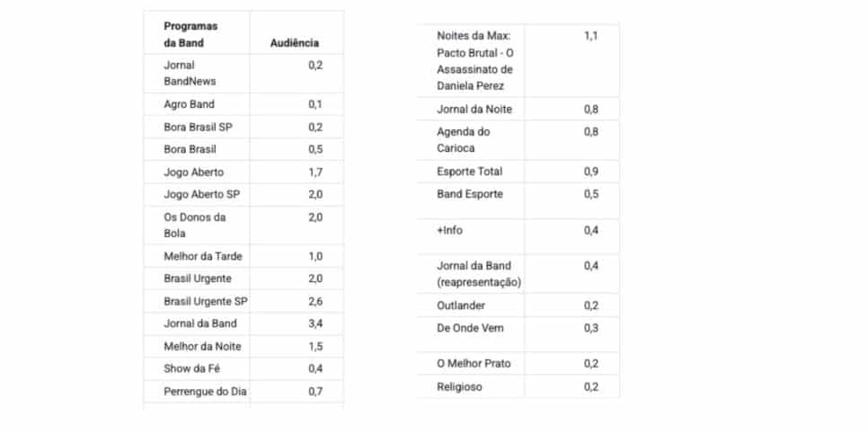Click the '+Info' row label
This screenshot has width=868, height=434.
[x=449, y=231]
